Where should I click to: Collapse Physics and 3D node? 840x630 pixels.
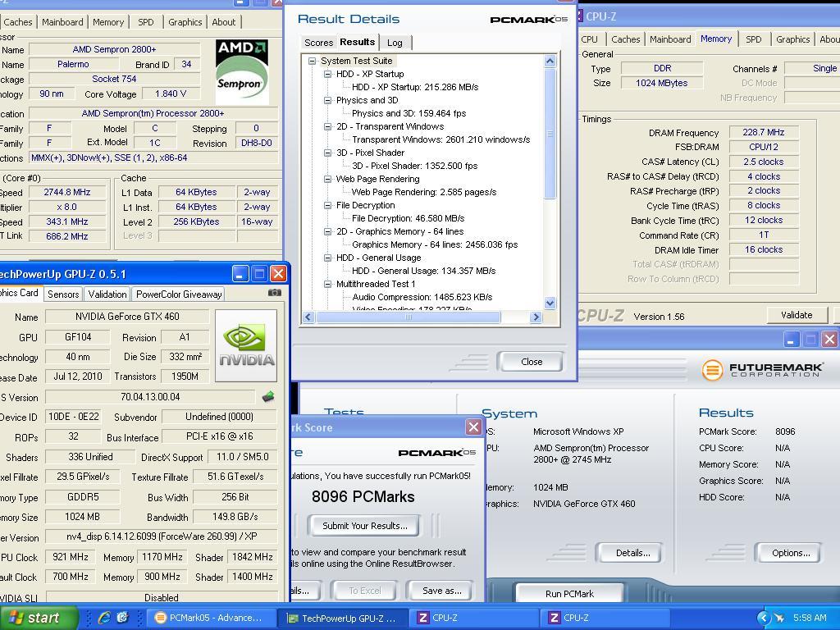327,100
